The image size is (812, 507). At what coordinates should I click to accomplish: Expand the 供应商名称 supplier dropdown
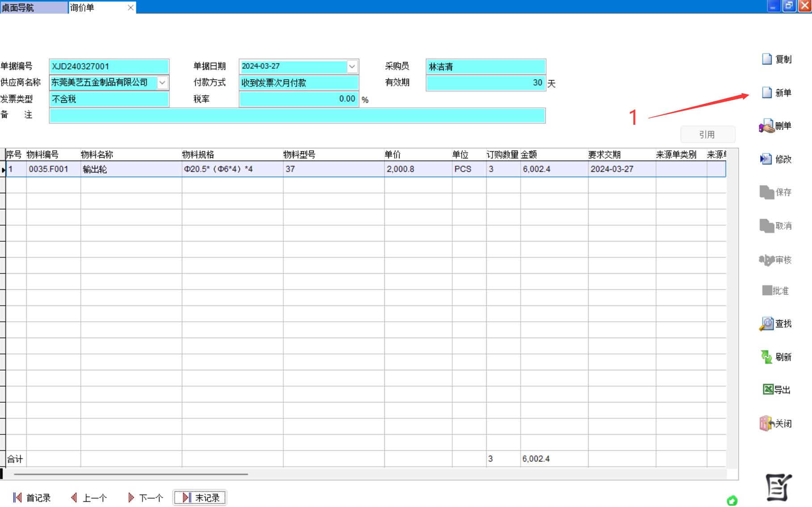[162, 83]
